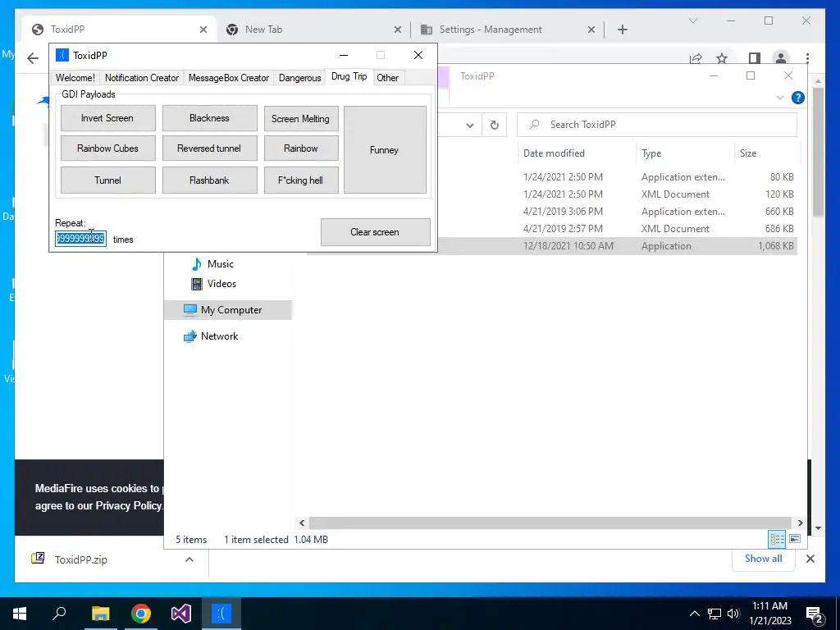Open the Chrome profile avatar
840x630 pixels.
coord(781,58)
